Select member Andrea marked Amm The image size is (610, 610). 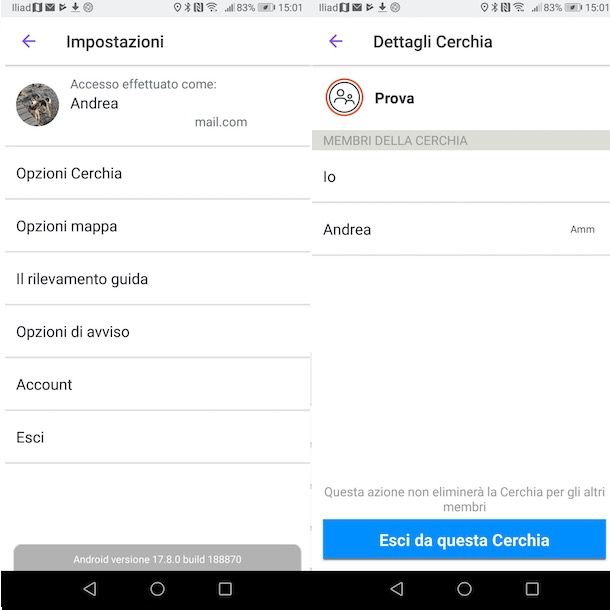tap(461, 229)
